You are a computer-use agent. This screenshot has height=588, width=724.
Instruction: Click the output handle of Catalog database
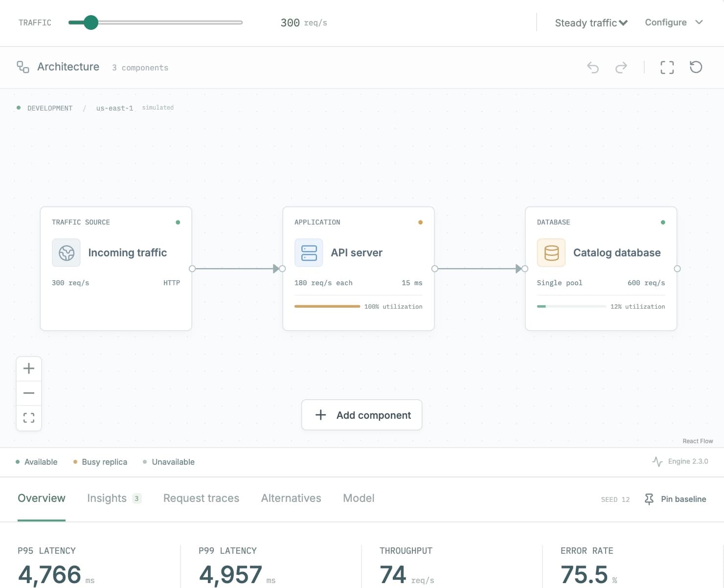[x=677, y=269]
